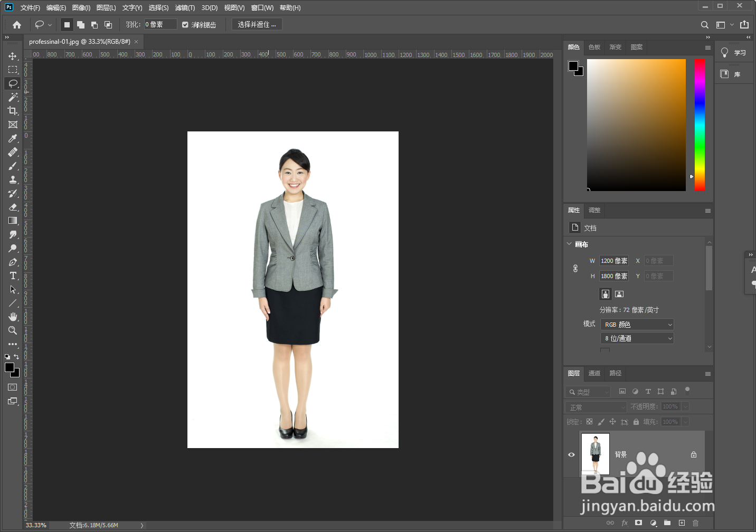Open the 学习 panel button

click(x=734, y=53)
